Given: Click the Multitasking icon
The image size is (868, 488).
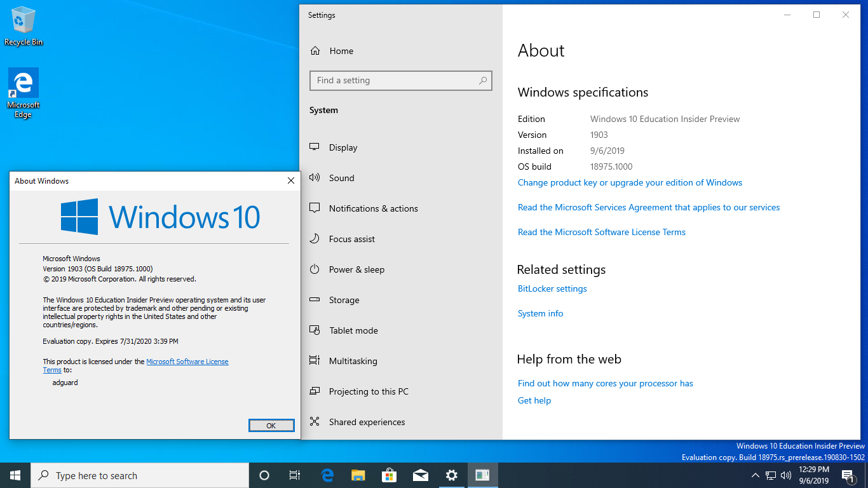Looking at the screenshot, I should pos(315,361).
